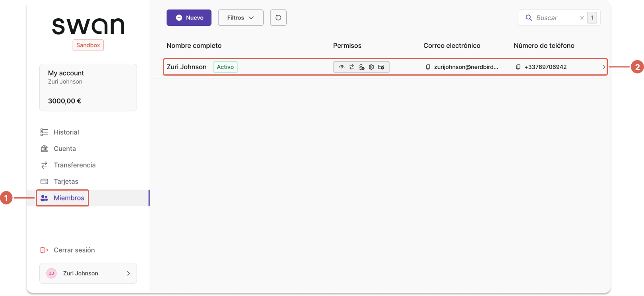Image resolution: width=644 pixels, height=296 pixels.
Task: Click the Cerrar sesión exit icon
Action: click(x=44, y=250)
